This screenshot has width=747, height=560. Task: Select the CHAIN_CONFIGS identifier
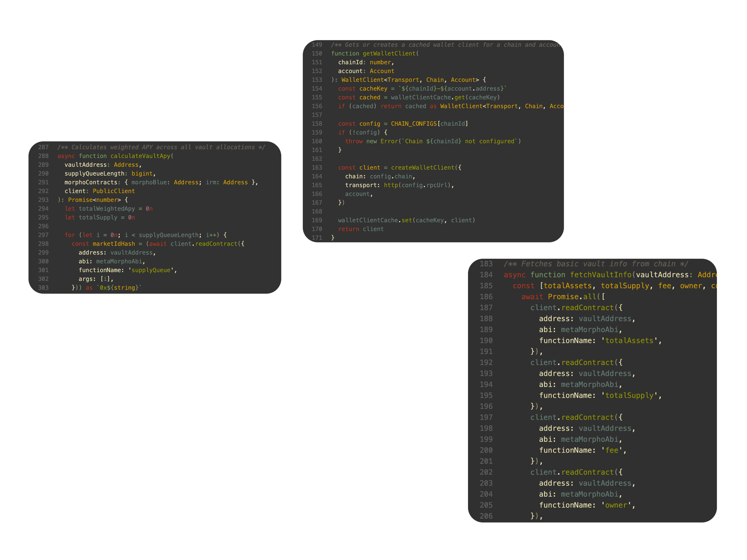point(414,123)
